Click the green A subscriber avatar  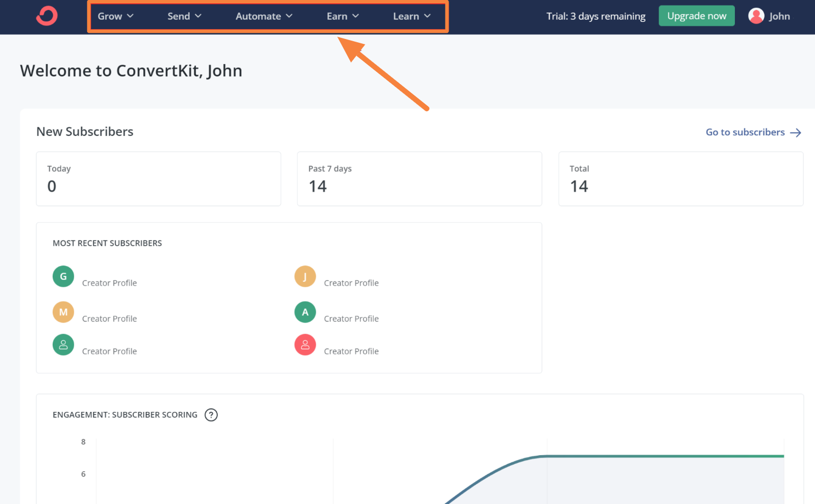click(305, 312)
